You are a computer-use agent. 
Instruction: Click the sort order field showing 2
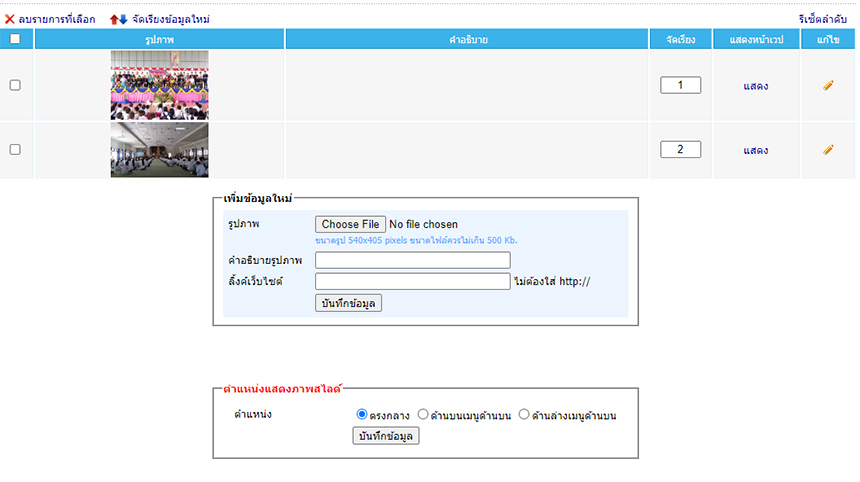pyautogui.click(x=680, y=149)
